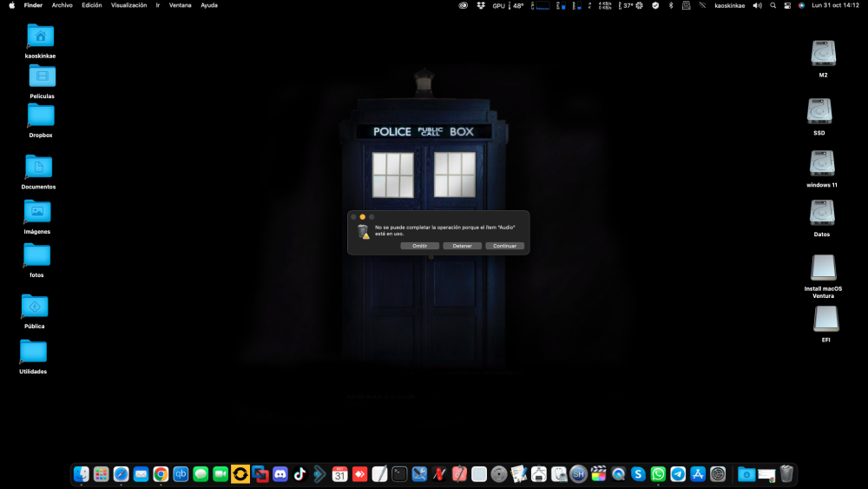Screen dimensions: 868x489
Task: Open Spotlight search in menu bar
Action: click(773, 5)
